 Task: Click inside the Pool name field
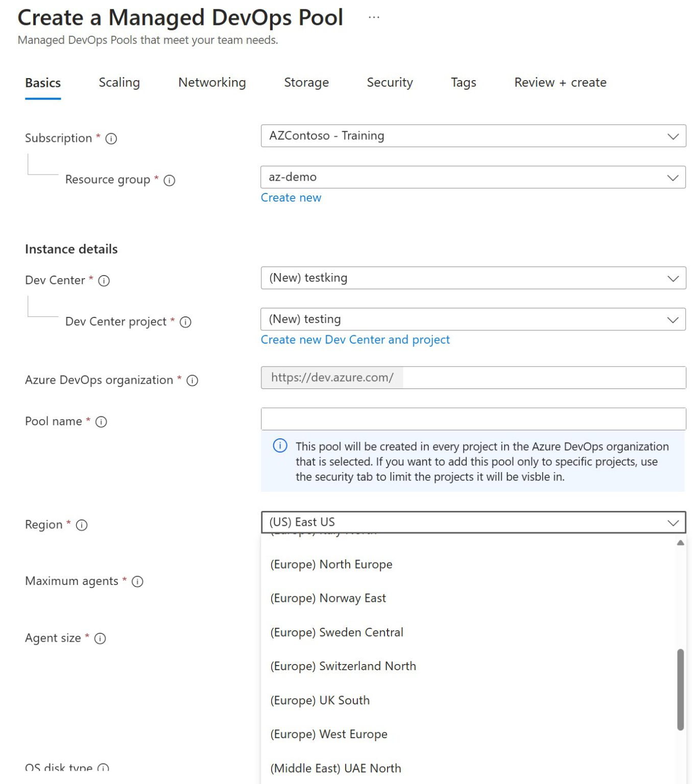(473, 418)
